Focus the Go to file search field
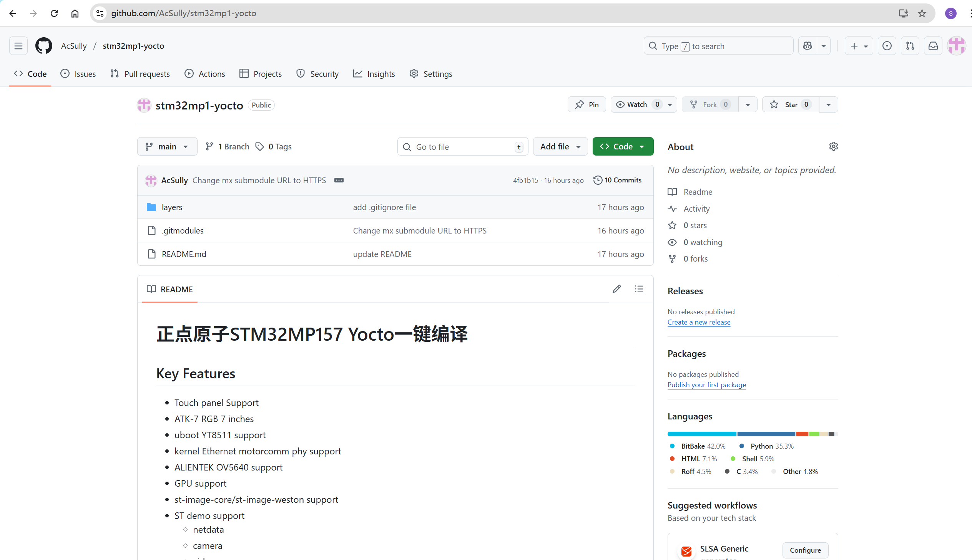 tap(463, 147)
